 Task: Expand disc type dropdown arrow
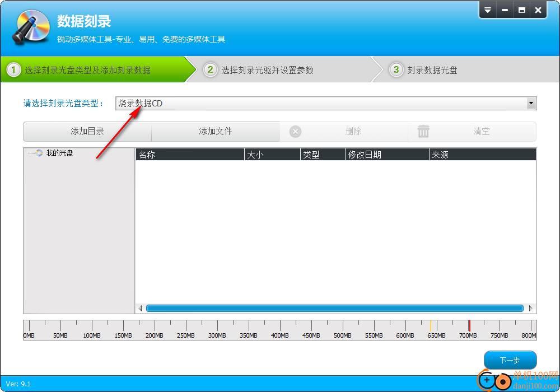[531, 103]
